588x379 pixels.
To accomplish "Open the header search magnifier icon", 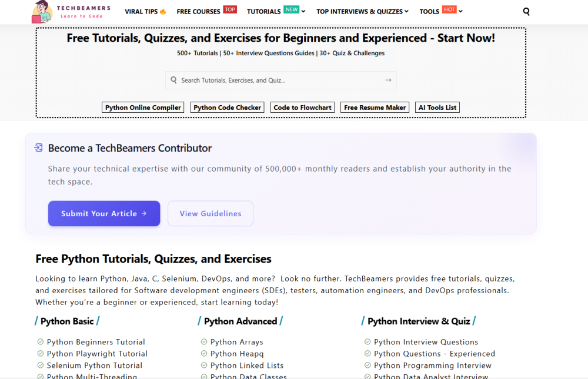I will click(526, 11).
